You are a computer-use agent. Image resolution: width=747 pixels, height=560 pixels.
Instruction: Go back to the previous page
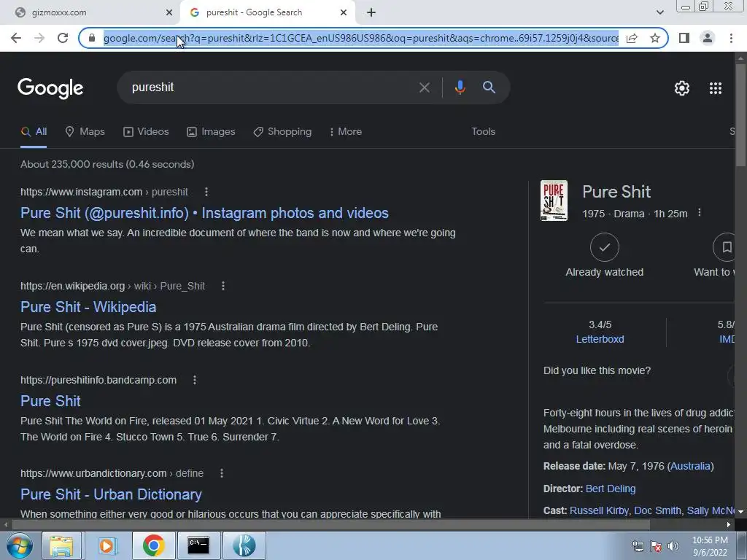coord(16,38)
